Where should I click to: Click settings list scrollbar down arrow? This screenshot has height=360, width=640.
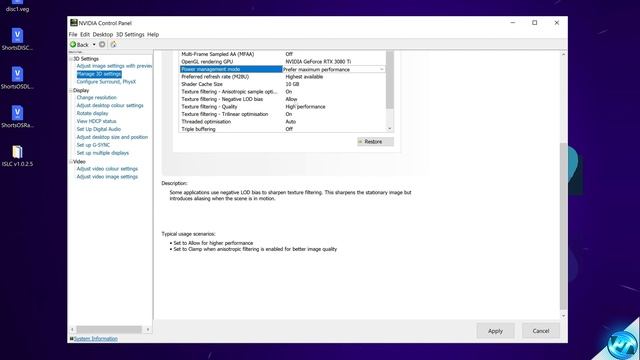pos(390,129)
